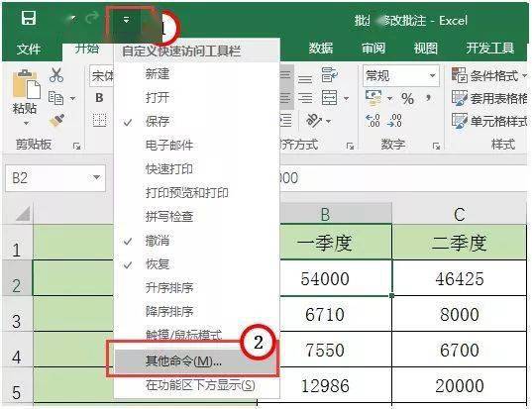Screen dimensions: 532x409
Task: Enable 降序排序 in the toolbar menu
Action: (x=197, y=311)
